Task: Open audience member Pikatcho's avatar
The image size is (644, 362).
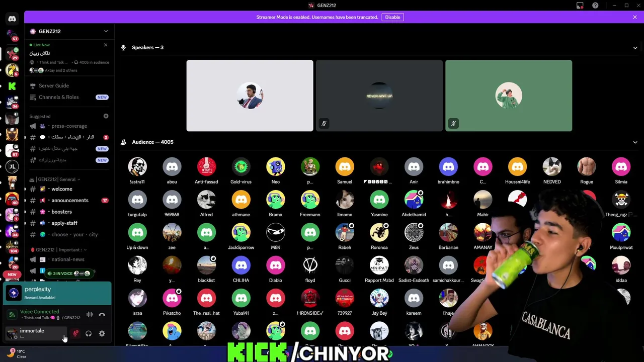Action: (172, 298)
